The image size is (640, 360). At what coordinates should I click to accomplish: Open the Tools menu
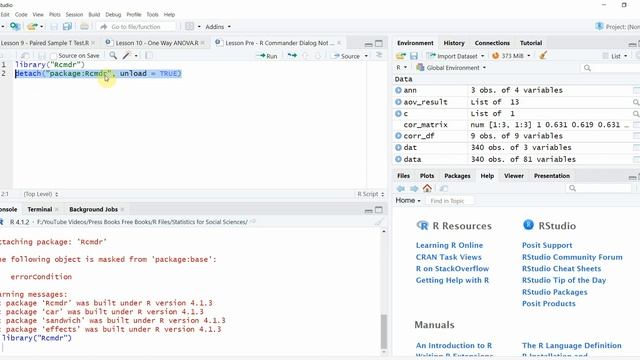coord(152,14)
